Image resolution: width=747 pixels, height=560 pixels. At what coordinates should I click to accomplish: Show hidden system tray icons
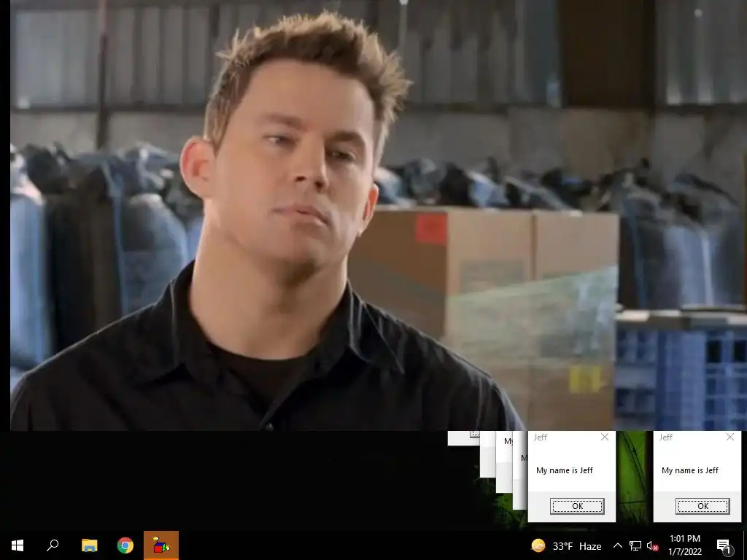(617, 545)
